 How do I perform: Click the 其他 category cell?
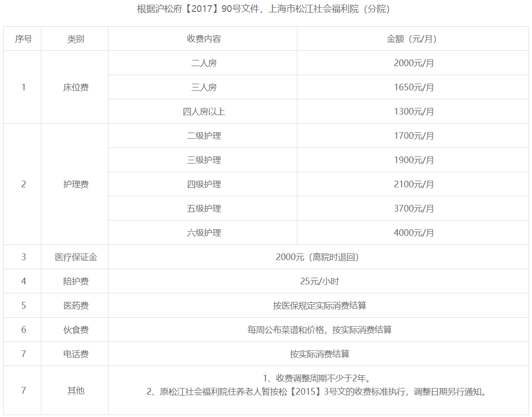pos(75,390)
